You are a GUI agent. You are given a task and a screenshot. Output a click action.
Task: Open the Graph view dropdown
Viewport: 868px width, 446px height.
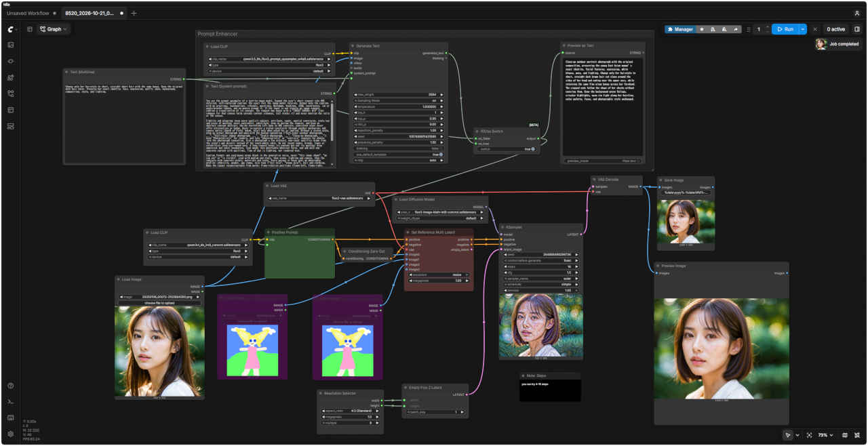(54, 29)
